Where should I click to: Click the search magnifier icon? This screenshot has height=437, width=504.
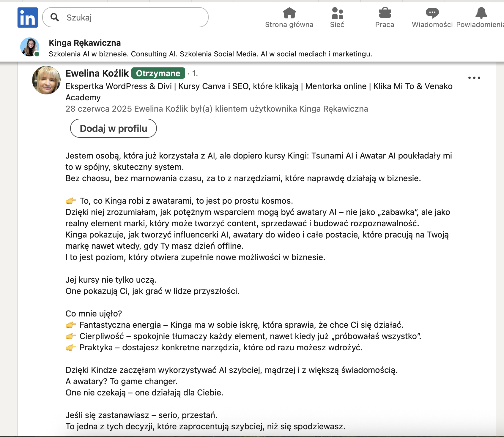(x=55, y=17)
